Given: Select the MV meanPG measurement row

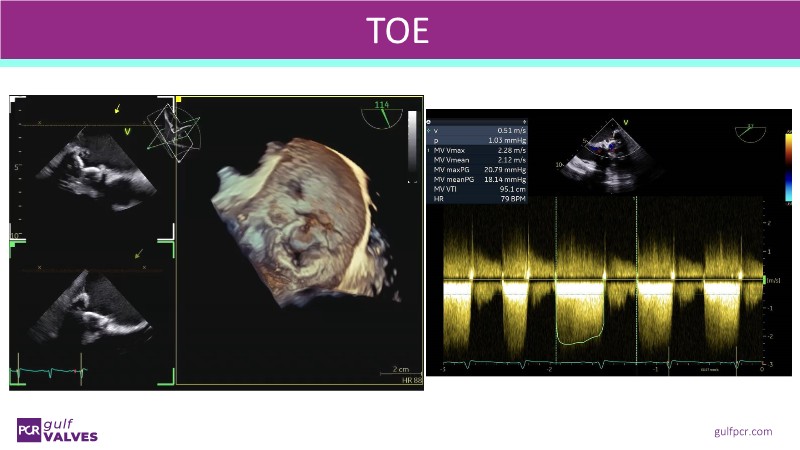Looking at the screenshot, I should pyautogui.click(x=477, y=179).
